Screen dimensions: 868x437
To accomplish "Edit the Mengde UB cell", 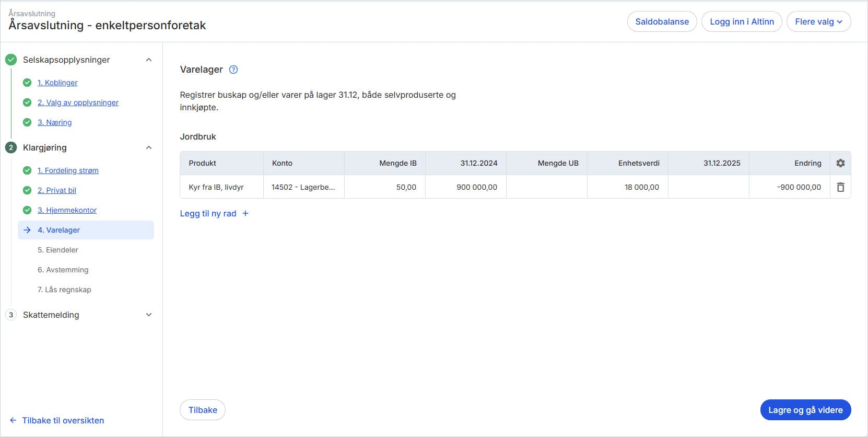I will point(546,187).
